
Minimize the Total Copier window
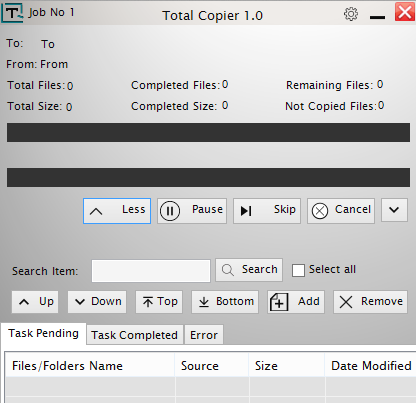click(x=377, y=17)
